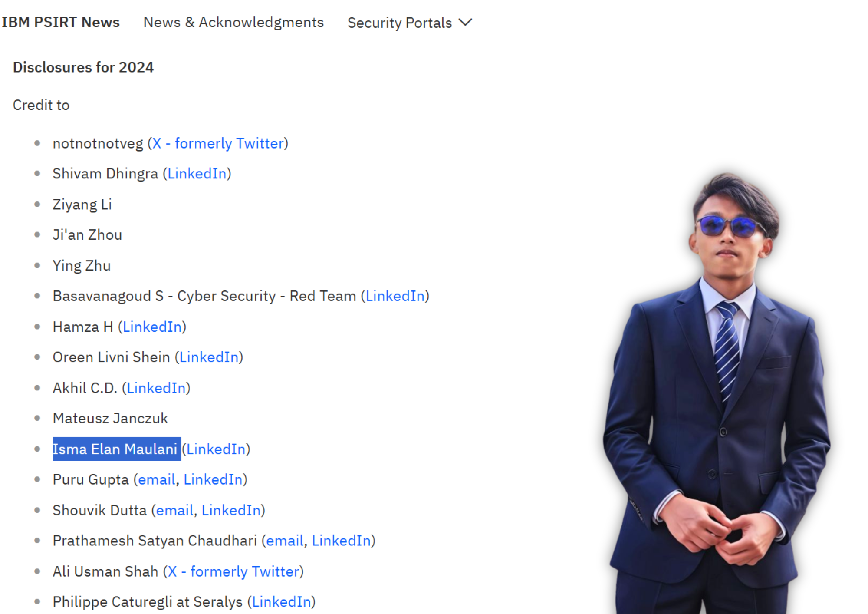Open Prathamesh Satyan Chaudhari's LinkedIn link
Image resolution: width=868 pixels, height=614 pixels.
[342, 541]
